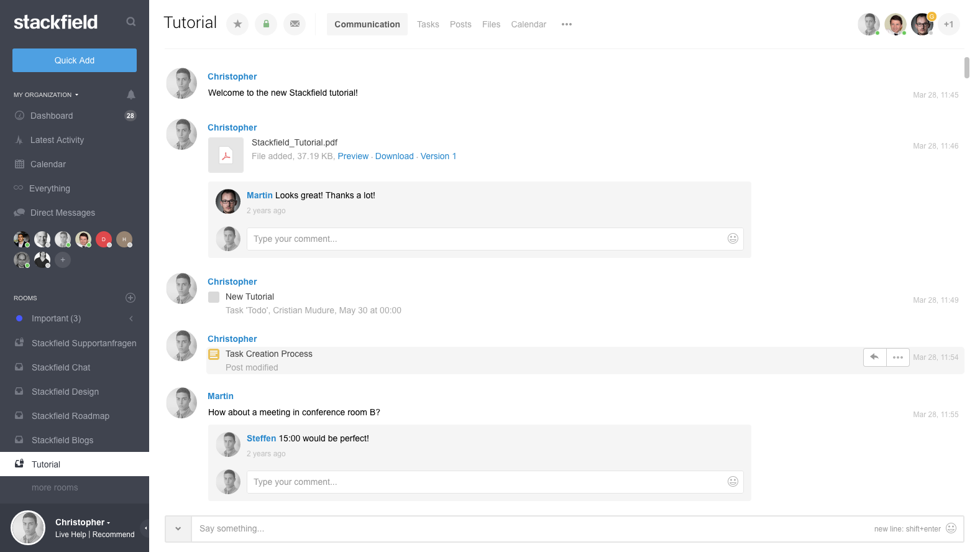Switch to the Posts tab

(460, 24)
